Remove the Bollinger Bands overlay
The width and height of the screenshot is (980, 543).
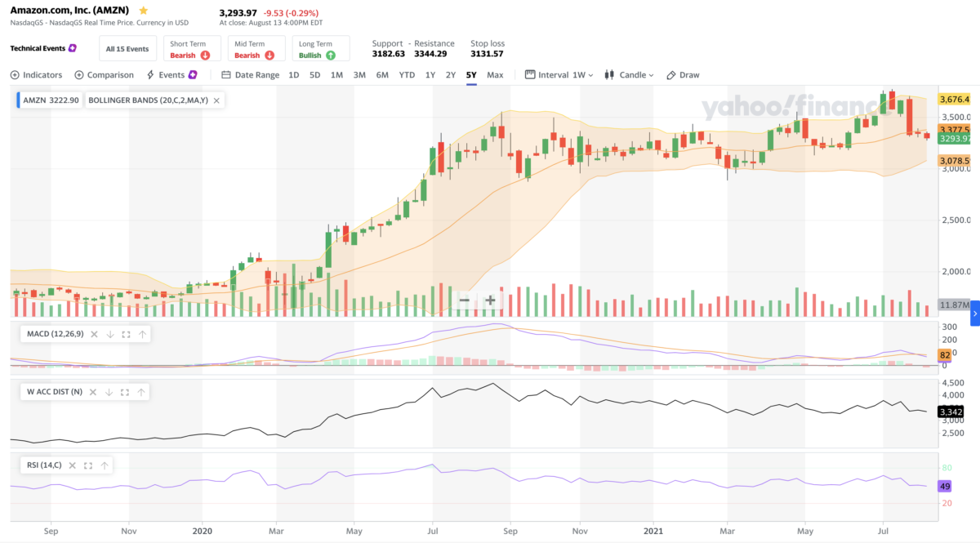(x=216, y=100)
